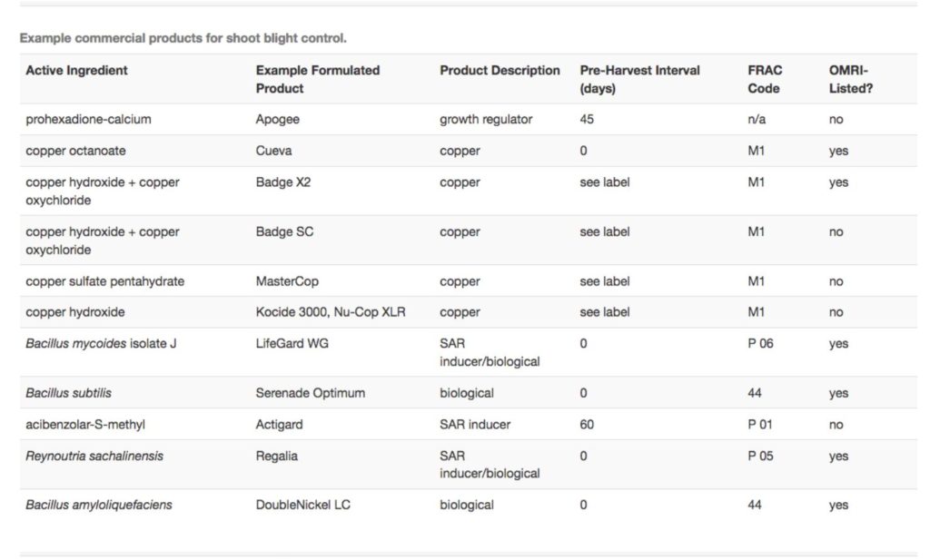Click Kocide 3000, Nu-Cop XLR cell
Image resolution: width=930 pixels, height=560 pixels.
[331, 312]
